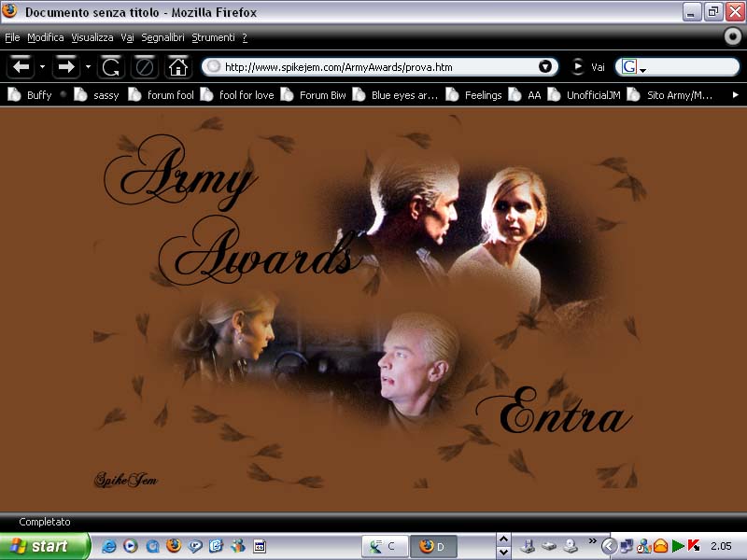The image size is (747, 560).
Task: Open the Buffy bookmark
Action: pyautogui.click(x=30, y=95)
